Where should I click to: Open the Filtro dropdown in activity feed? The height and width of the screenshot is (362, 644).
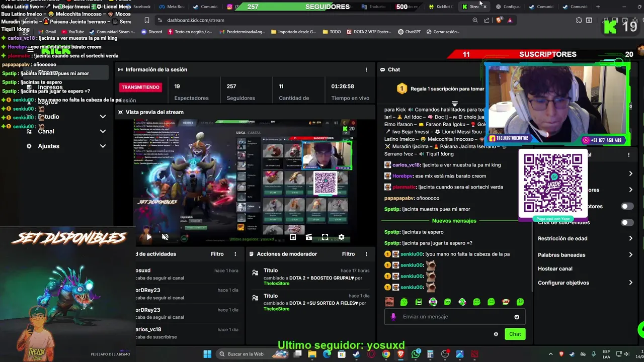click(x=217, y=254)
